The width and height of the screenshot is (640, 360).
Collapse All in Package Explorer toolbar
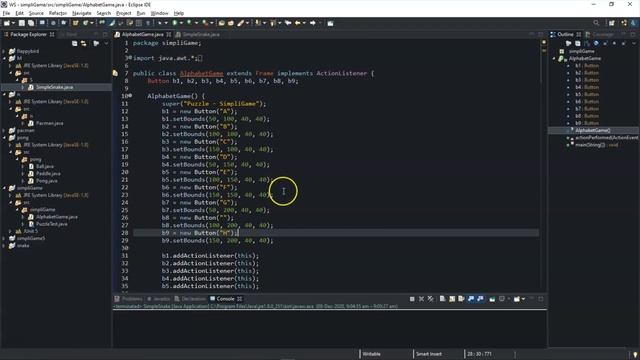75,43
